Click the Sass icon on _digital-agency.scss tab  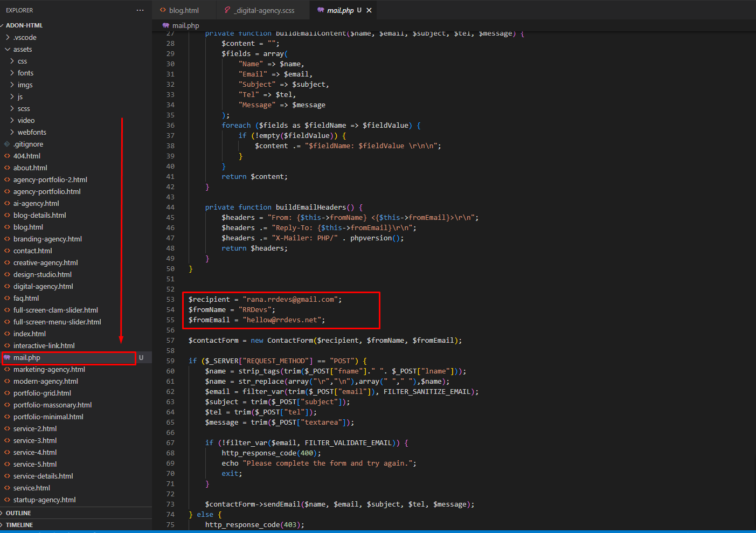pyautogui.click(x=227, y=10)
